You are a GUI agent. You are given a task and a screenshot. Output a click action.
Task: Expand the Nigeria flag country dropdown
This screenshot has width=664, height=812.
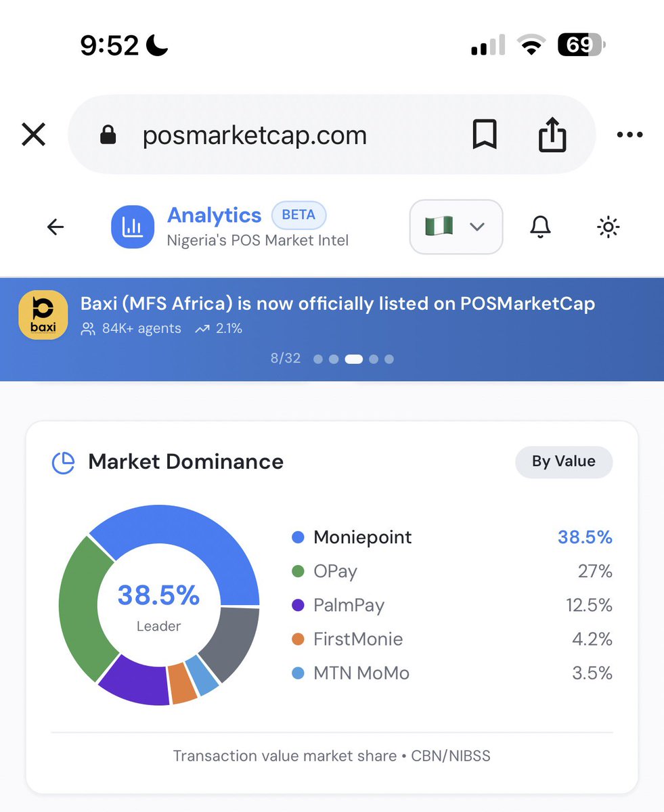(x=456, y=227)
